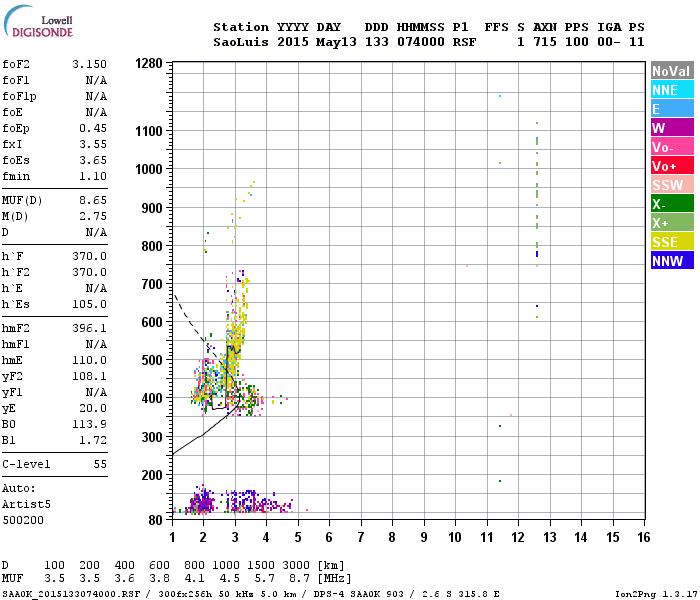
Task: Select the Vo- pink legend swatch
Action: (672, 147)
